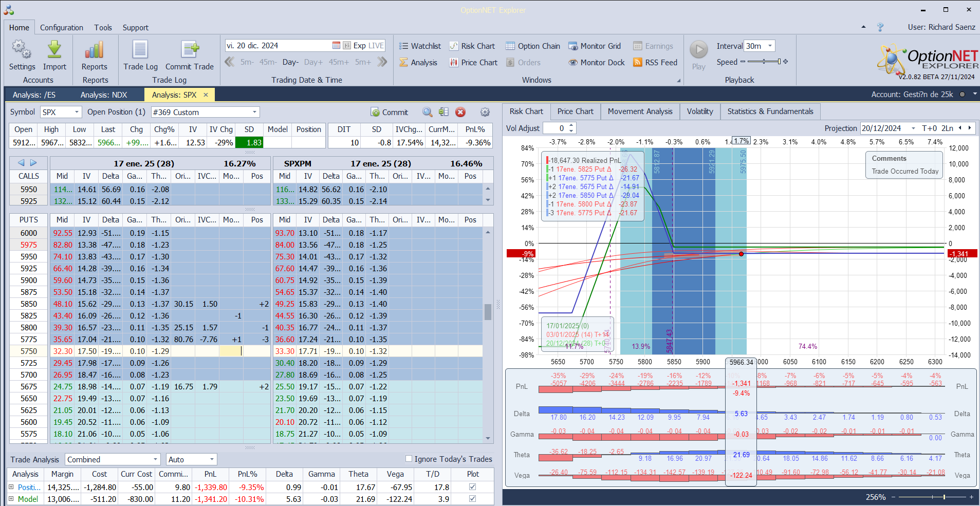
Task: Increase Vol Adjust with the up stepper
Action: pyautogui.click(x=571, y=125)
